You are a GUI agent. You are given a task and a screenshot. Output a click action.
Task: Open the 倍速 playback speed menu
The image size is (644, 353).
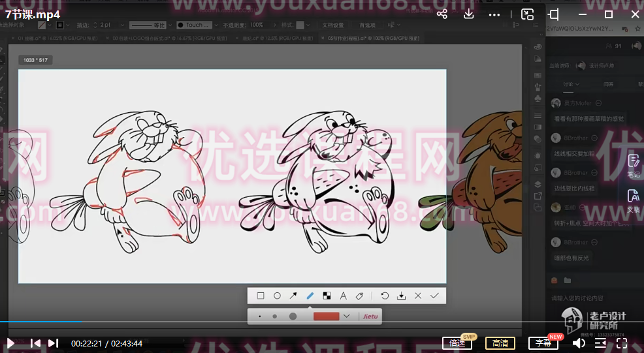tap(457, 343)
